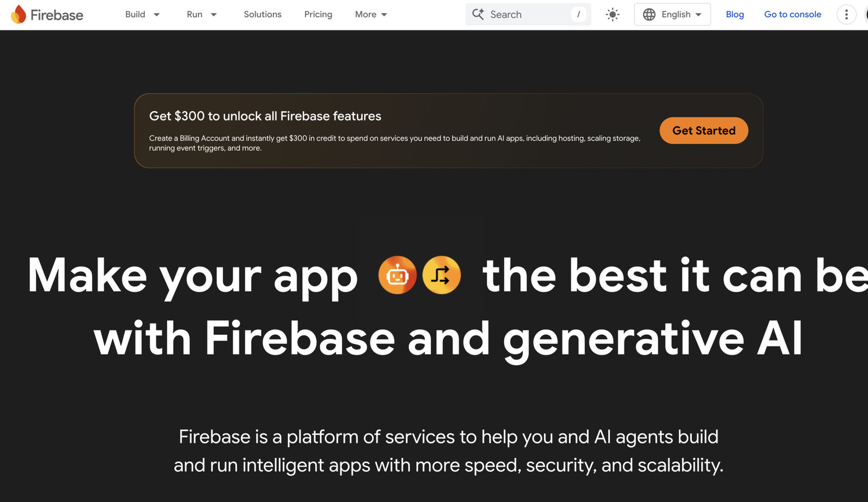868x502 pixels.
Task: Click the Firebase flame logo
Action: (18, 15)
